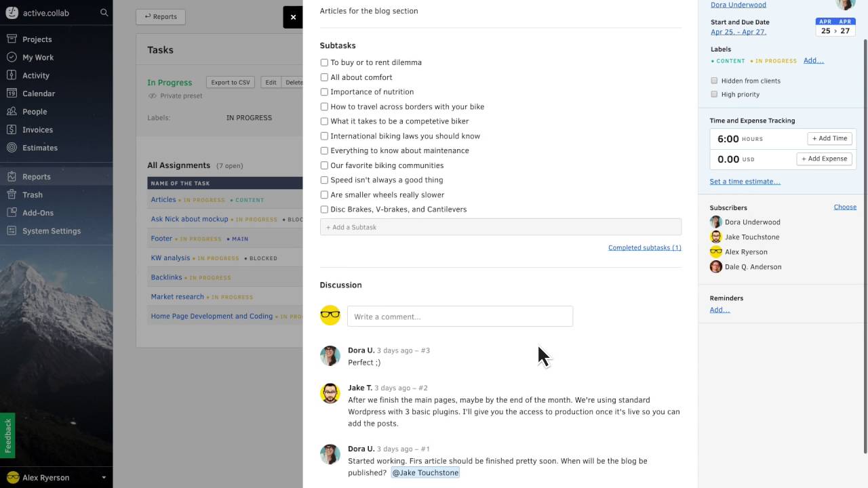Open the 'Set a time estimate' link
The width and height of the screenshot is (868, 488).
745,182
